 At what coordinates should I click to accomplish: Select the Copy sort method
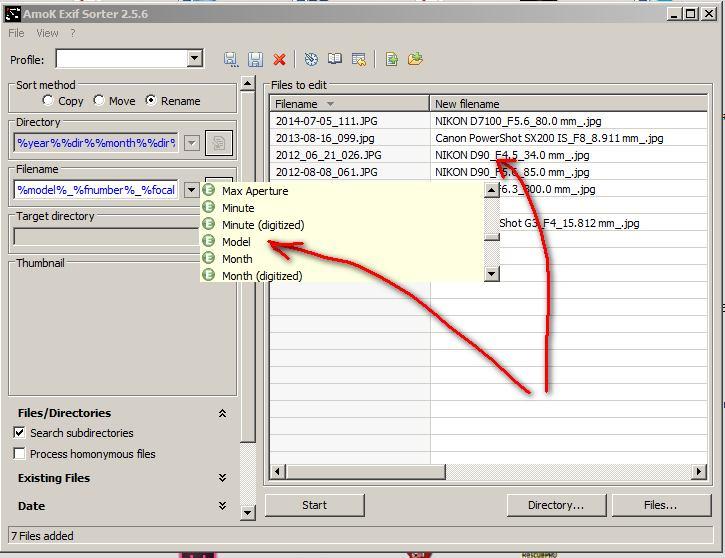click(48, 100)
